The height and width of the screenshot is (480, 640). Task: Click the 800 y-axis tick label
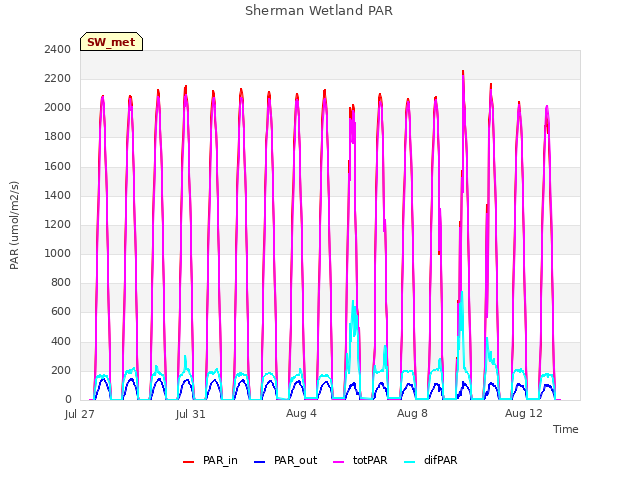(61, 282)
